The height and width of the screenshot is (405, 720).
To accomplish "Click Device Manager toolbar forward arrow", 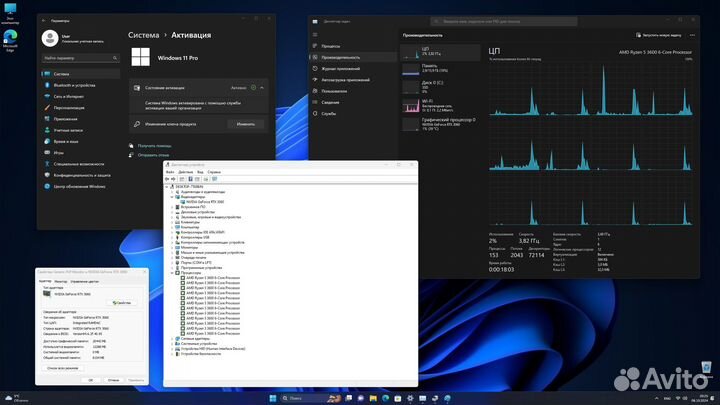I will 173,179.
